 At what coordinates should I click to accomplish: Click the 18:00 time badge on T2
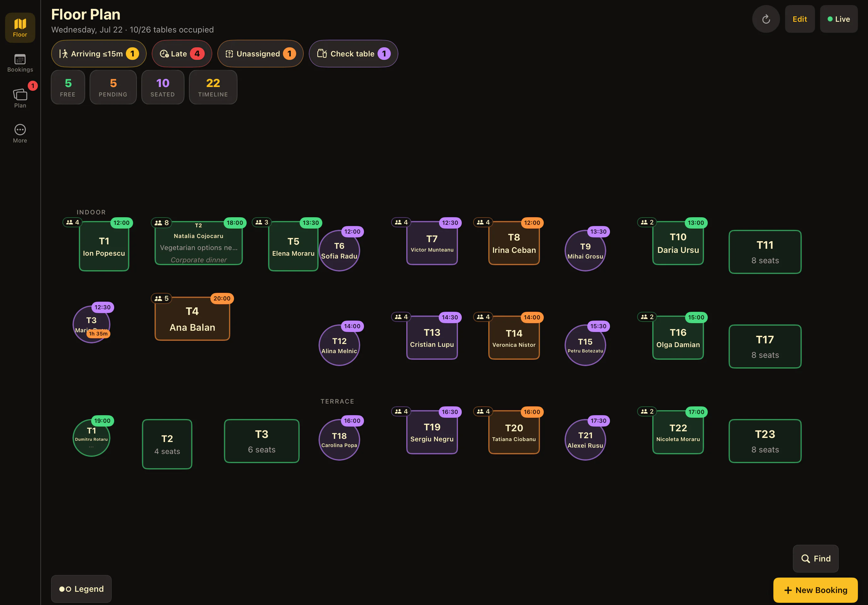point(235,223)
